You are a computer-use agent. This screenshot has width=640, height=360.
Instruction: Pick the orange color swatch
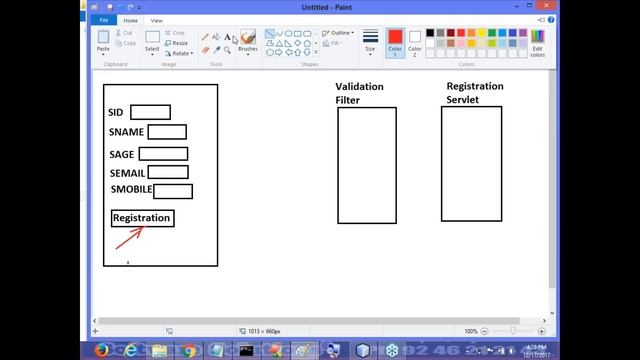471,33
